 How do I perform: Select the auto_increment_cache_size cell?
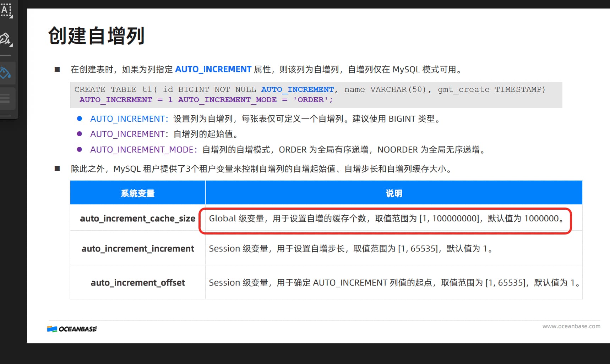point(138,218)
